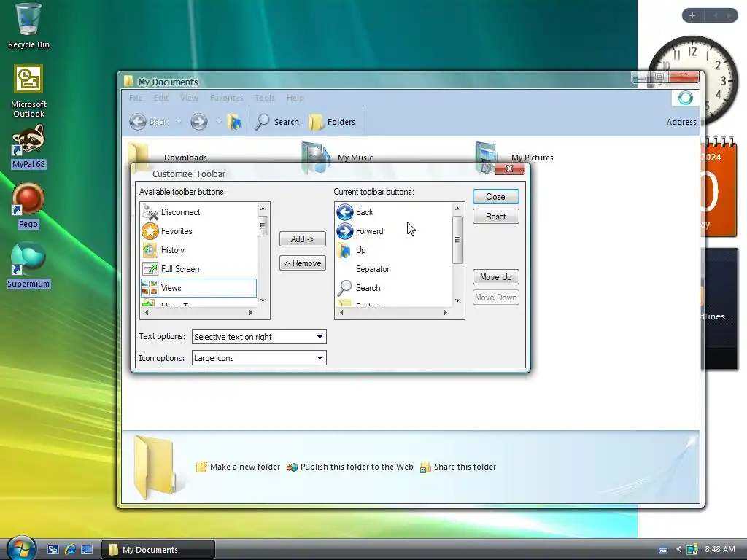Viewport: 747px width, 560px height.
Task: Open the Recycle Bin desktop icon
Action: click(x=28, y=26)
